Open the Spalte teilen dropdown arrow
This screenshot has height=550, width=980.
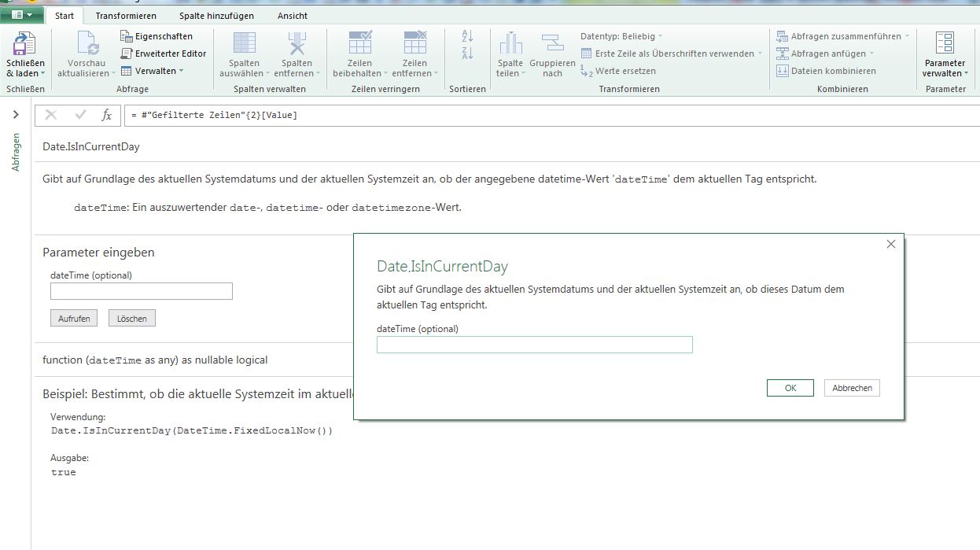pyautogui.click(x=523, y=74)
